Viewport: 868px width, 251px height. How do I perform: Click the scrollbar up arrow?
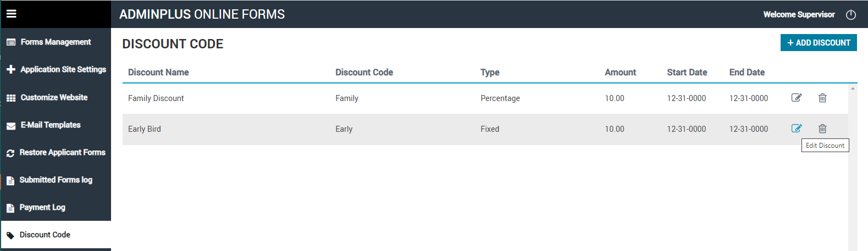[x=853, y=88]
